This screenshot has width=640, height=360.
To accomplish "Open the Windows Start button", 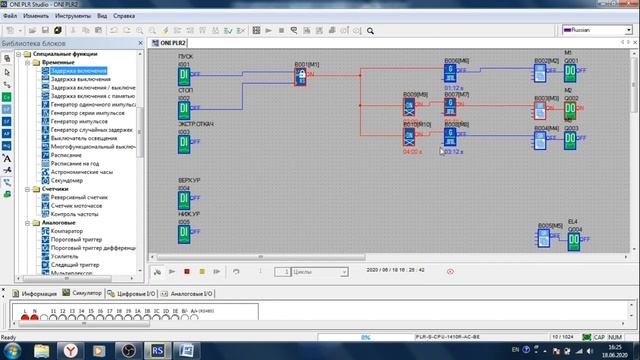I will click(x=12, y=351).
